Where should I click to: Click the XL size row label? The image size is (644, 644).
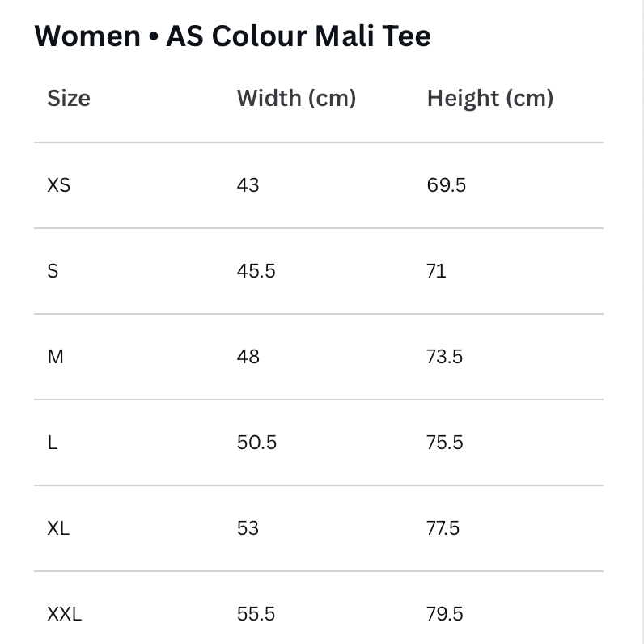tap(58, 528)
